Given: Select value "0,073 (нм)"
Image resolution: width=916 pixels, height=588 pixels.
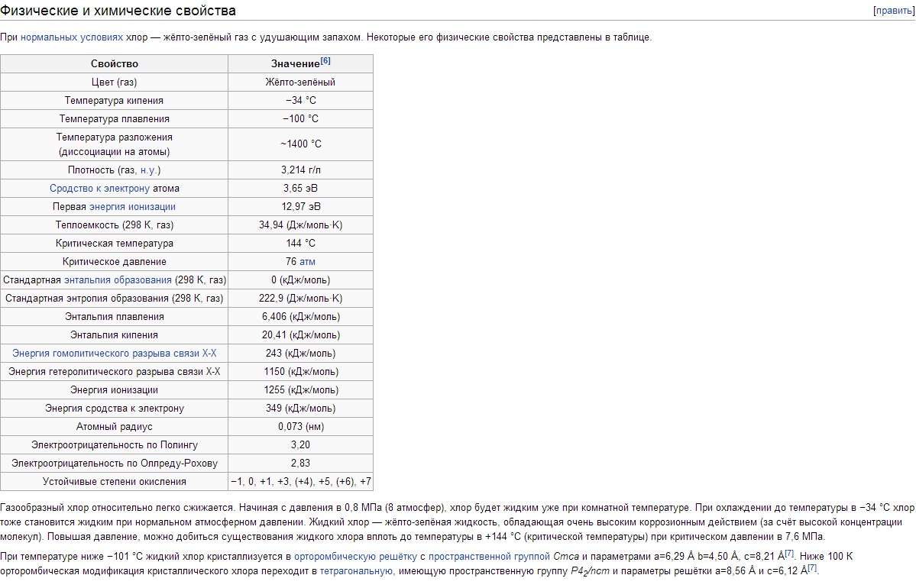Looking at the screenshot, I should pyautogui.click(x=300, y=427).
